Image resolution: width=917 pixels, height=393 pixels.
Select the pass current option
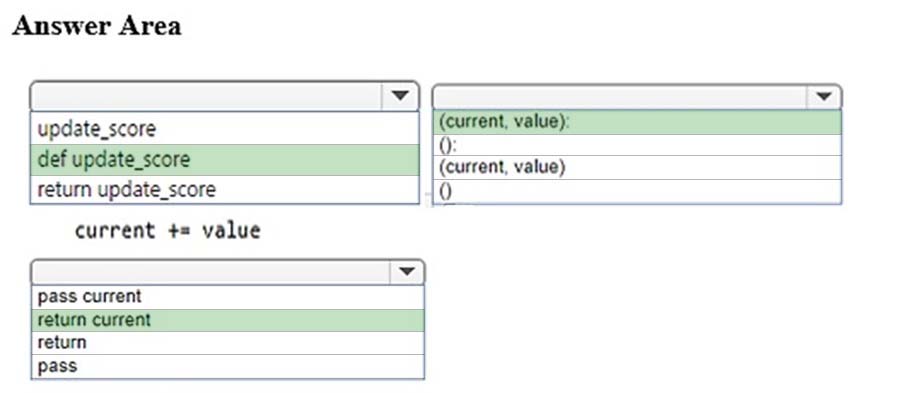click(x=227, y=297)
